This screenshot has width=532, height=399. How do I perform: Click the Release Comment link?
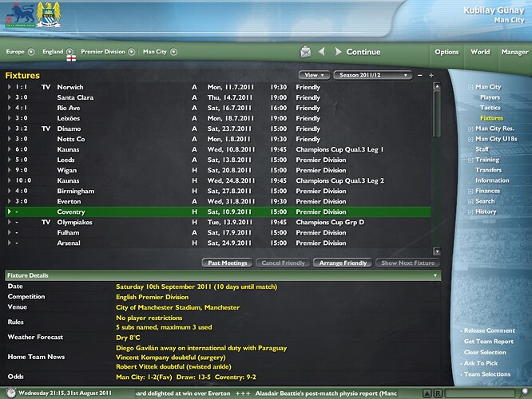[x=489, y=330]
